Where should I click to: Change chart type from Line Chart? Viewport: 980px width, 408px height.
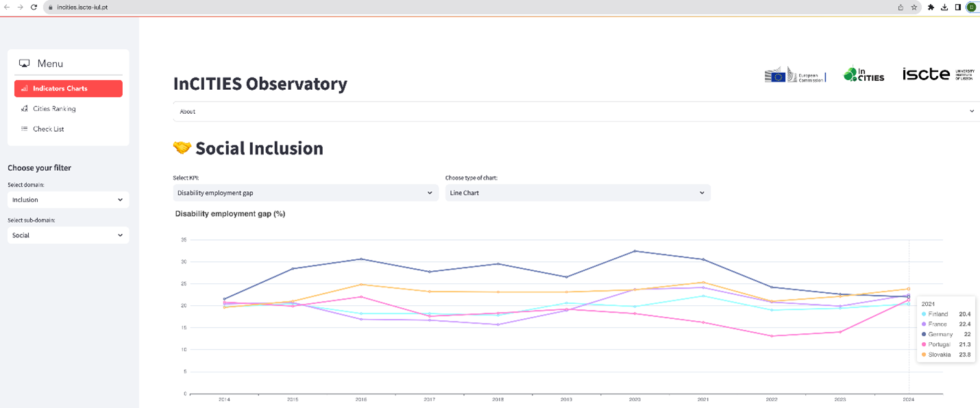click(577, 193)
